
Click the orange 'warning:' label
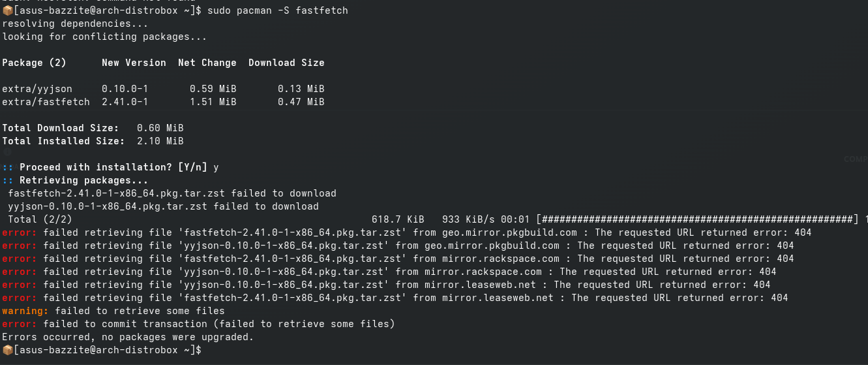pos(25,311)
